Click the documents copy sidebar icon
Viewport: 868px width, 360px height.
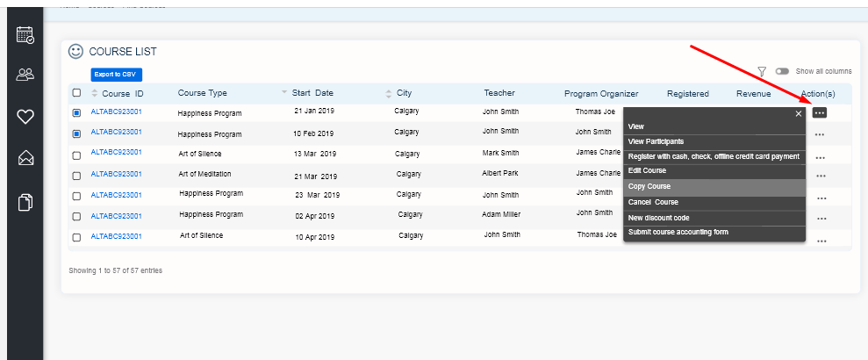click(x=25, y=202)
